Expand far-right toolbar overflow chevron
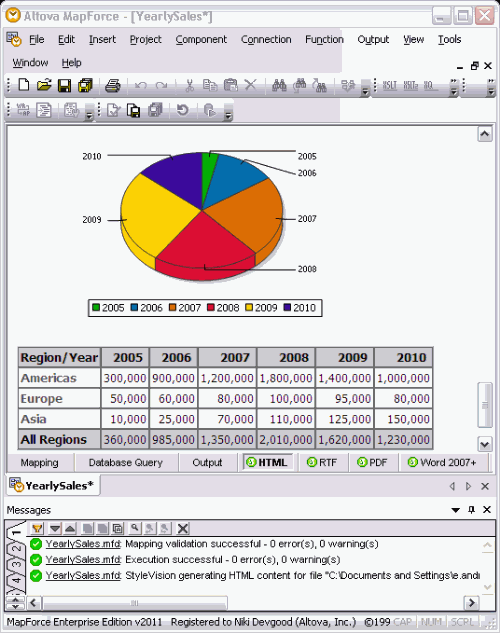The height and width of the screenshot is (633, 500). (x=490, y=88)
